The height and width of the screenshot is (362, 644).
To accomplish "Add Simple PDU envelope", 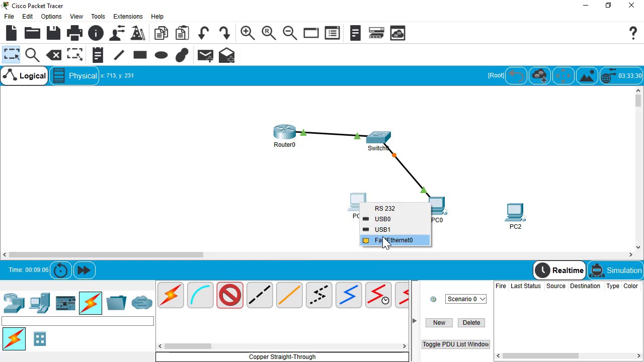I will pyautogui.click(x=205, y=55).
